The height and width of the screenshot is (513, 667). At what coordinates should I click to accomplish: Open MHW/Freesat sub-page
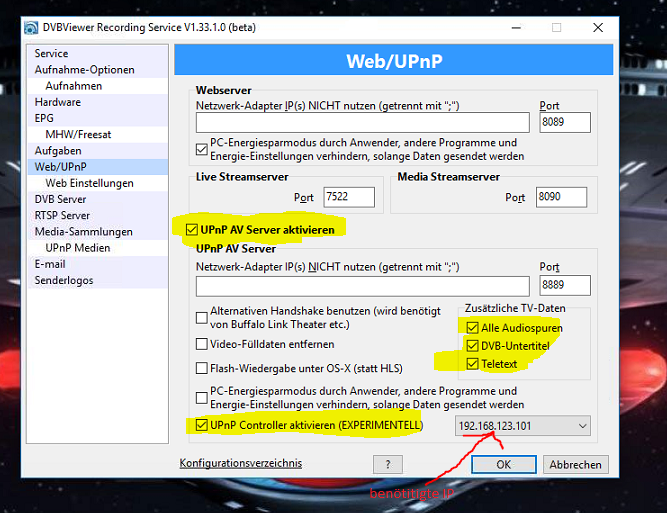[x=98, y=134]
